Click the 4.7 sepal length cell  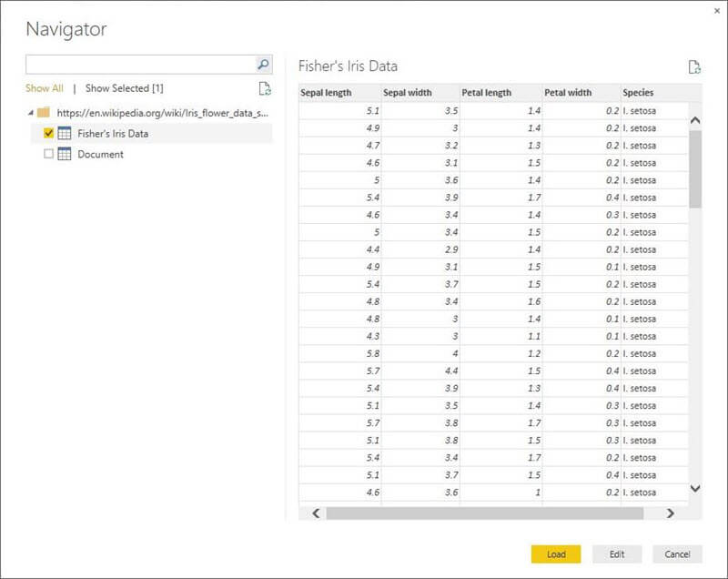click(x=339, y=146)
